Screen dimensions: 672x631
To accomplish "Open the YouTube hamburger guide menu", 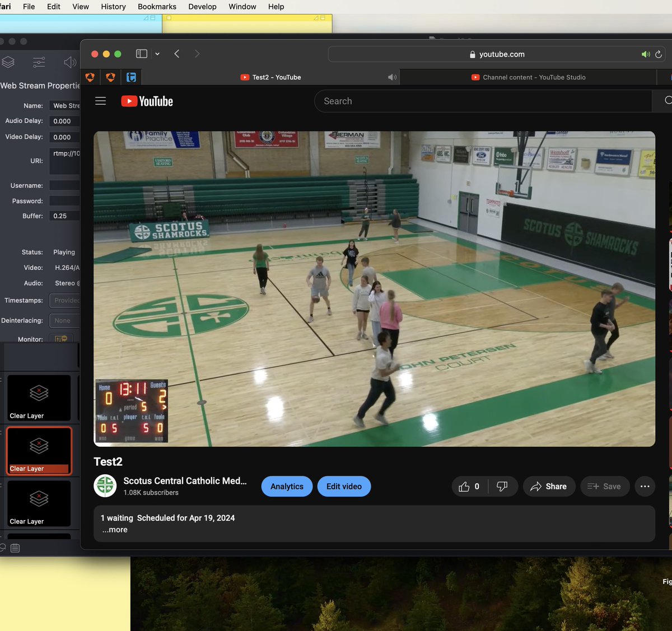I will click(101, 101).
